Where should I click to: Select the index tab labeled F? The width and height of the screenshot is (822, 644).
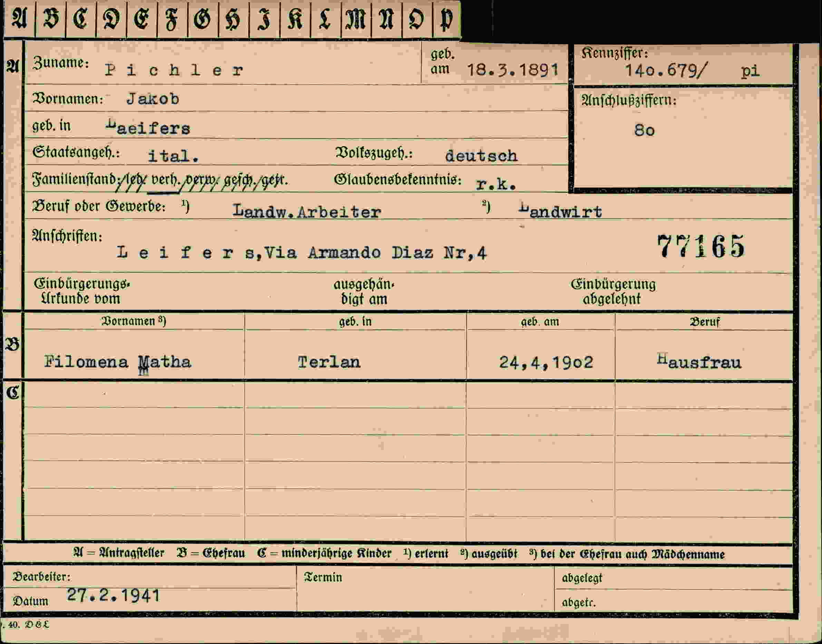(x=173, y=19)
